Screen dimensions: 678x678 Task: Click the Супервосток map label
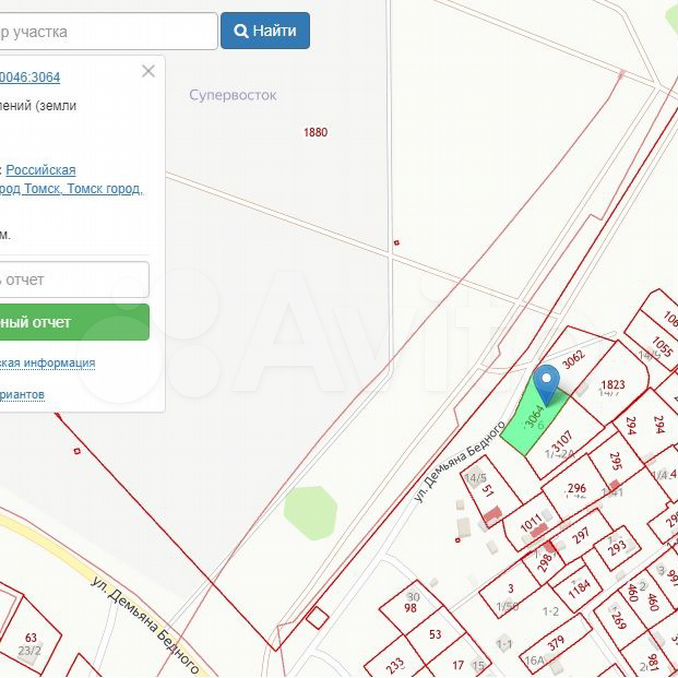[233, 95]
